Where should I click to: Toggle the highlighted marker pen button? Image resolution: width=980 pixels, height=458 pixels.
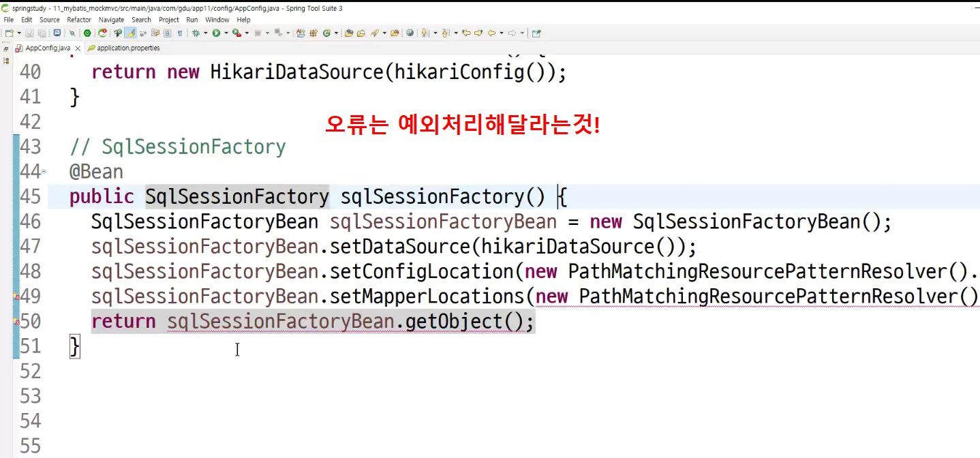[x=130, y=33]
